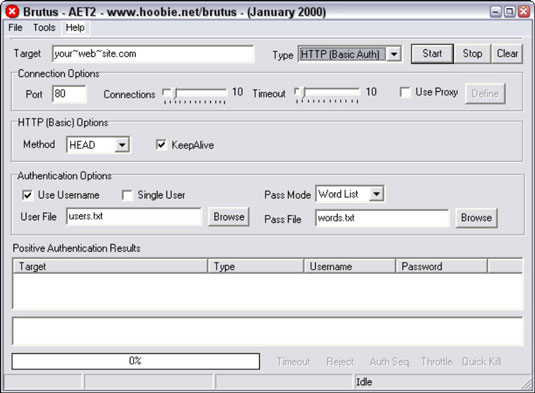Click the Start button
The width and height of the screenshot is (535, 393).
click(x=432, y=54)
